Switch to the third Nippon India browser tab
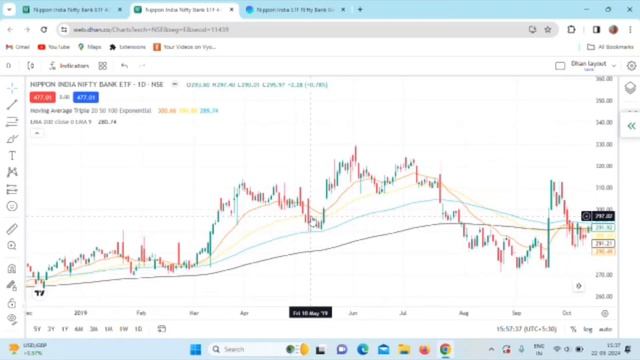 (295, 9)
